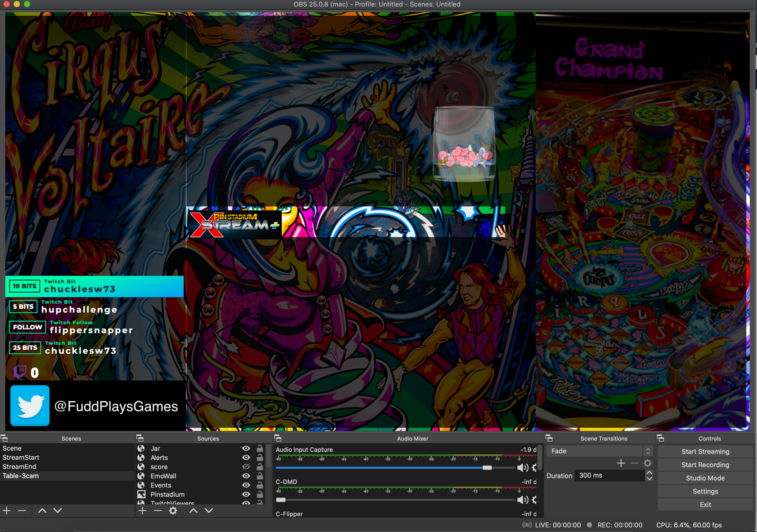Pop out the Audio Mixer dock panel
Viewport: 757px width, 532px height.
pos(278,438)
